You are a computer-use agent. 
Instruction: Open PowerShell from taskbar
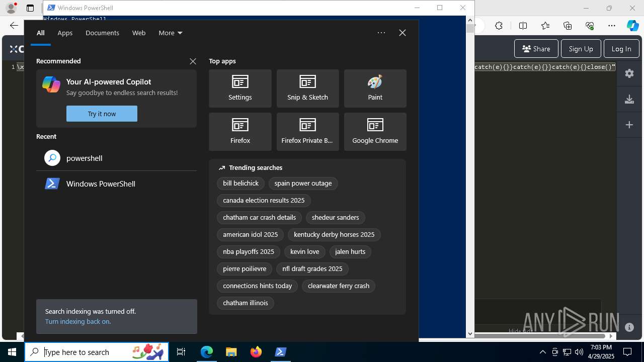pos(281,352)
